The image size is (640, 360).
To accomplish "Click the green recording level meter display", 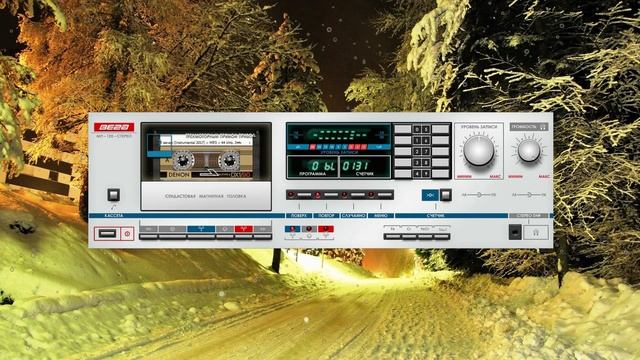I will 338,135.
